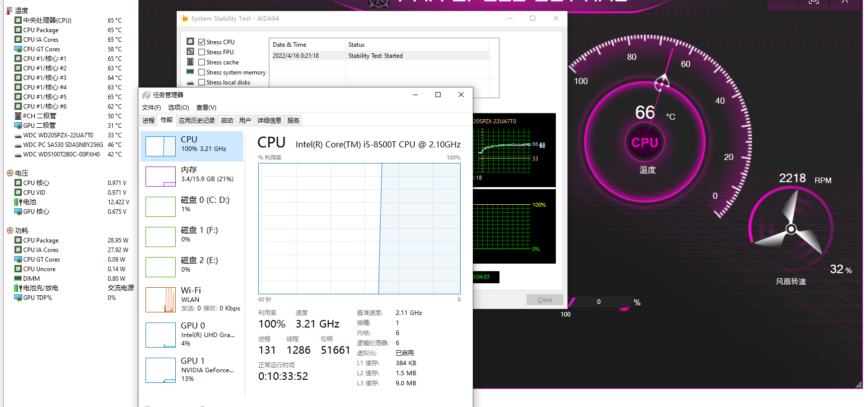Image resolution: width=868 pixels, height=407 pixels.
Task: Click the CPU Package power value 28.95 W
Action: tap(118, 240)
